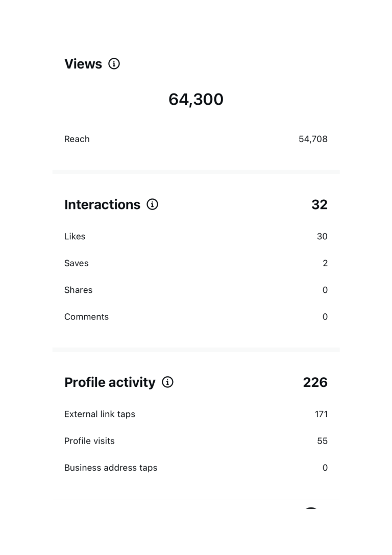This screenshot has height=555, width=392.
Task: Tap the 64,300 views total
Action: pyautogui.click(x=196, y=100)
